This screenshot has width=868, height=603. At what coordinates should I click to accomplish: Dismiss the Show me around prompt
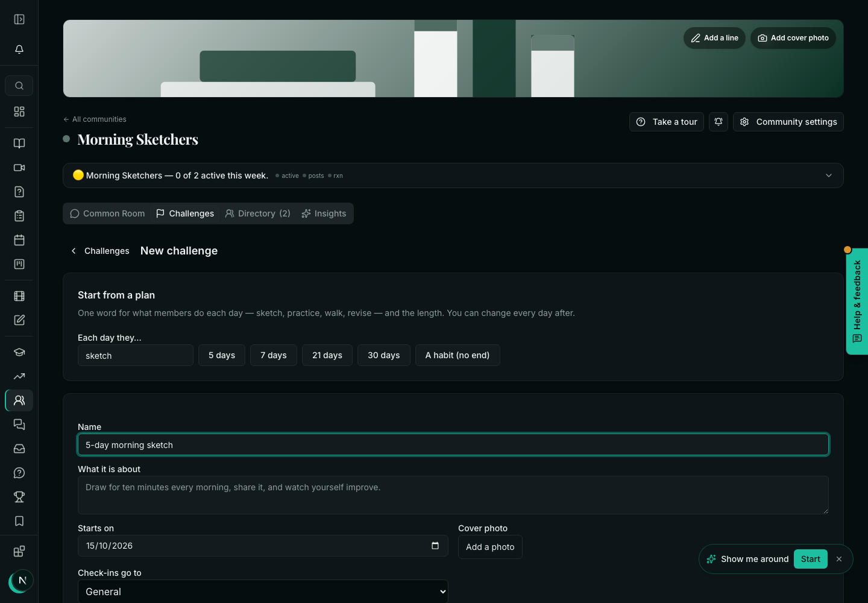839,559
